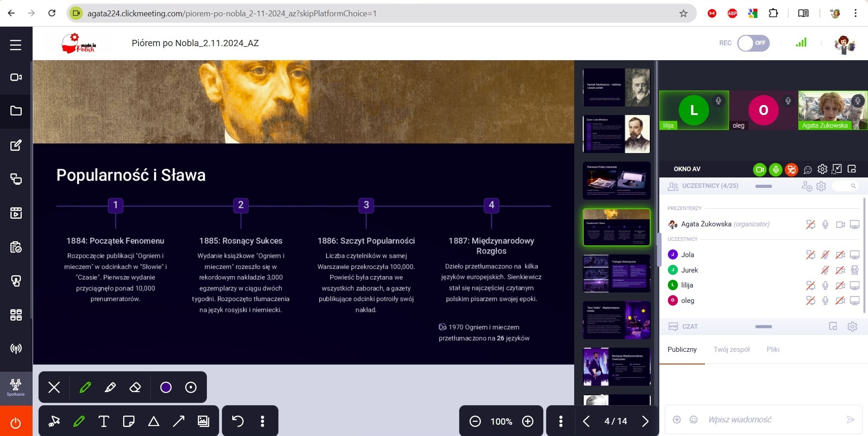The height and width of the screenshot is (436, 868).
Task: Go to the previous slide
Action: 586,422
